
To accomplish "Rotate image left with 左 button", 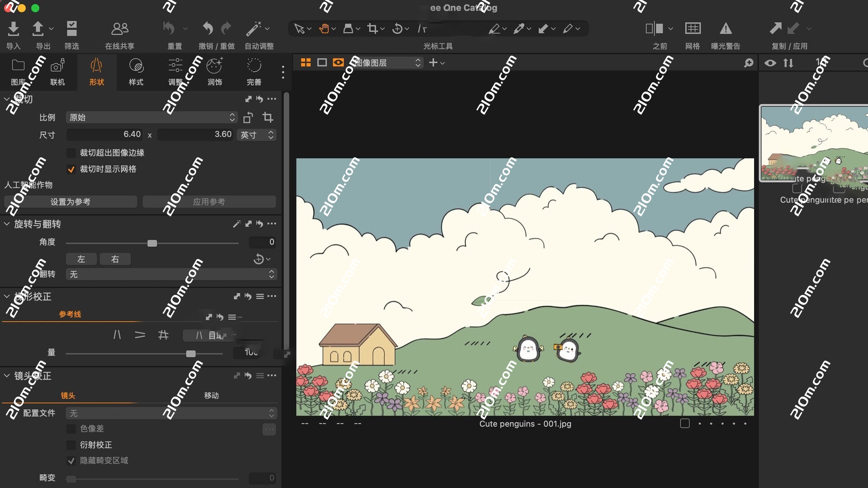I will coord(81,259).
